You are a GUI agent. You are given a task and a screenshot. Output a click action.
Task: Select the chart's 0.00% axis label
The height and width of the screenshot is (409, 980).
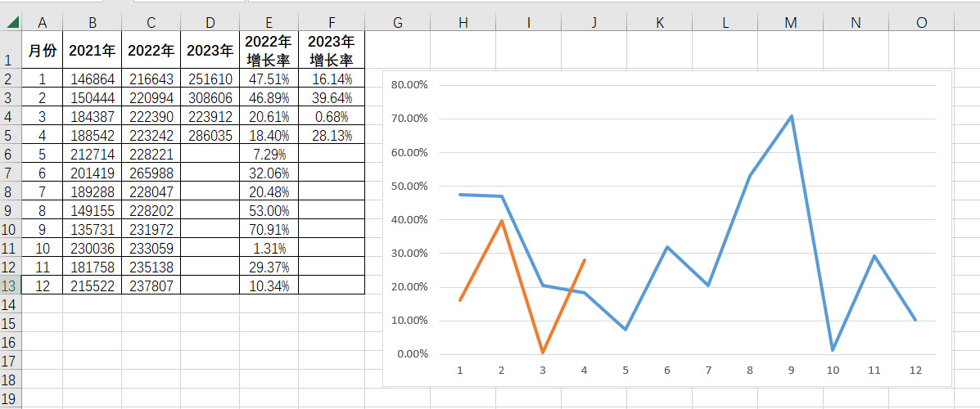(413, 353)
